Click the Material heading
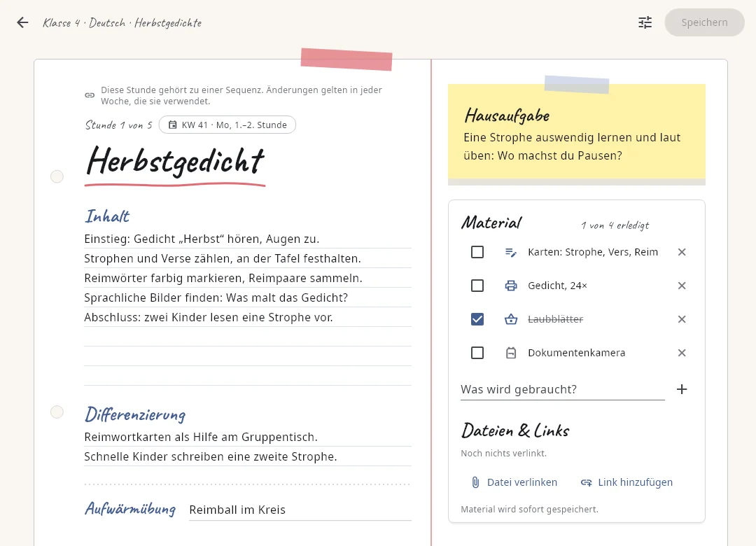Screen dimensions: 756x546 491,223
